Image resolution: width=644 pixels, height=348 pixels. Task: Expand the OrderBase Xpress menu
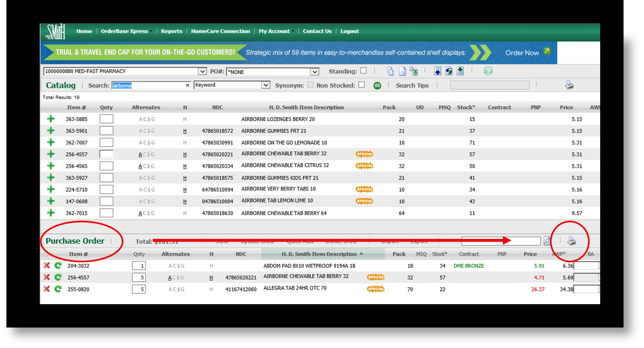[126, 31]
